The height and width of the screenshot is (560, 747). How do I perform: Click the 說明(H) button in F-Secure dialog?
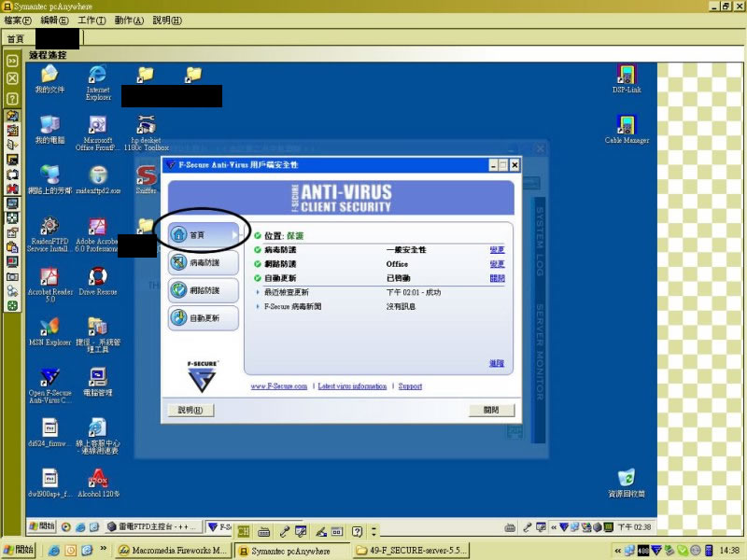click(190, 410)
